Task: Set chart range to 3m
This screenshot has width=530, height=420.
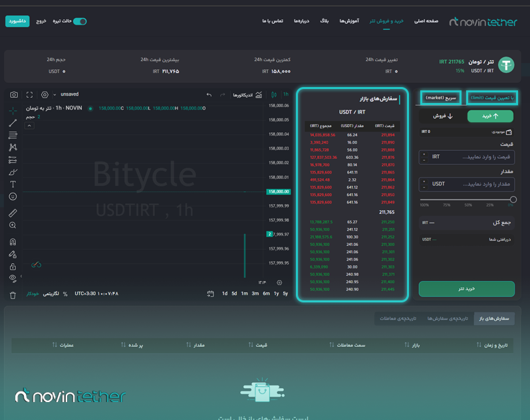Action: pos(255,294)
